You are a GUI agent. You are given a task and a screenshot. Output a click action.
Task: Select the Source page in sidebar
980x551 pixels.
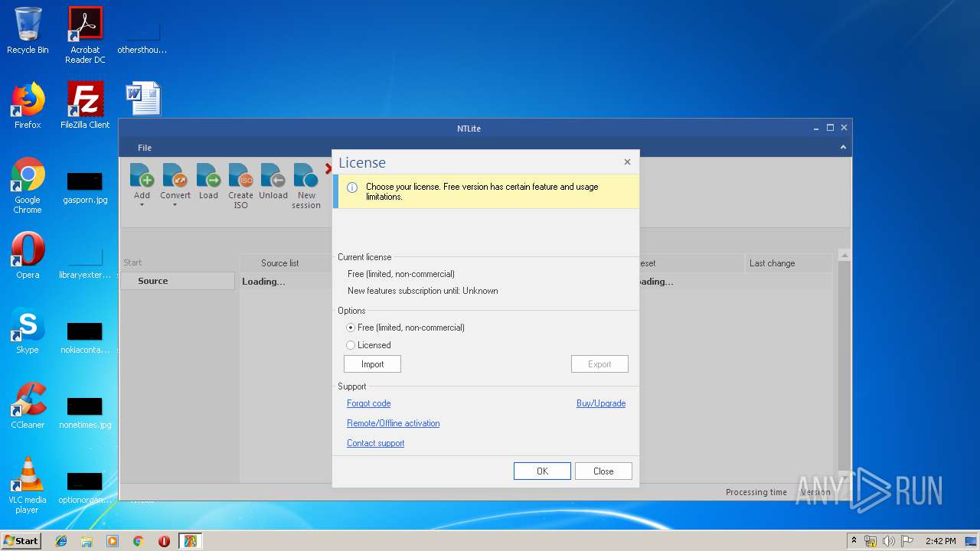pos(178,281)
